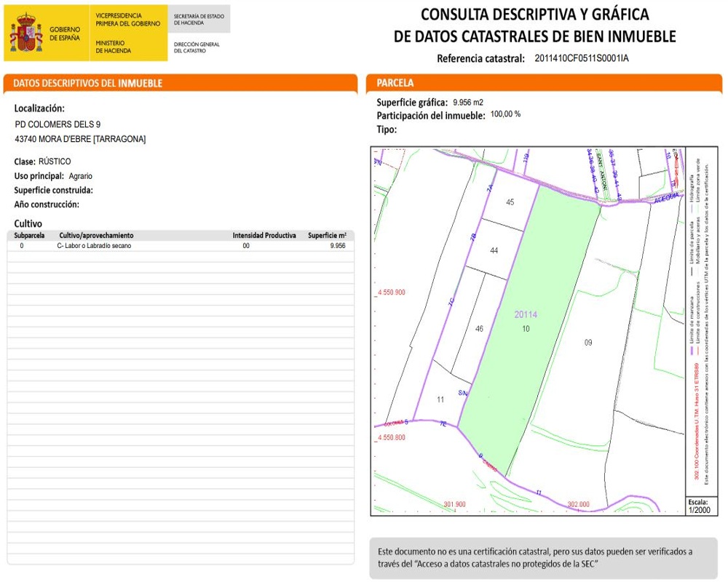Screen dimensions: 728x582
Task: Click block number '20114' on the map
Action: pyautogui.click(x=526, y=314)
